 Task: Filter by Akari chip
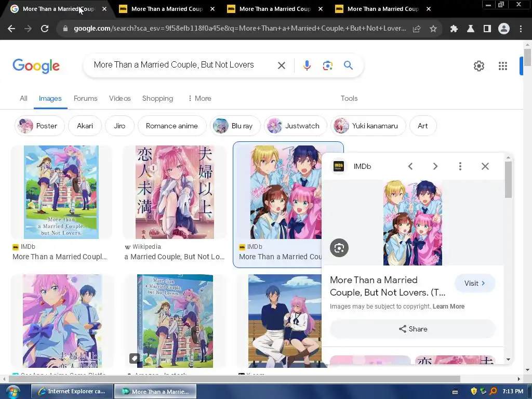[85, 126]
